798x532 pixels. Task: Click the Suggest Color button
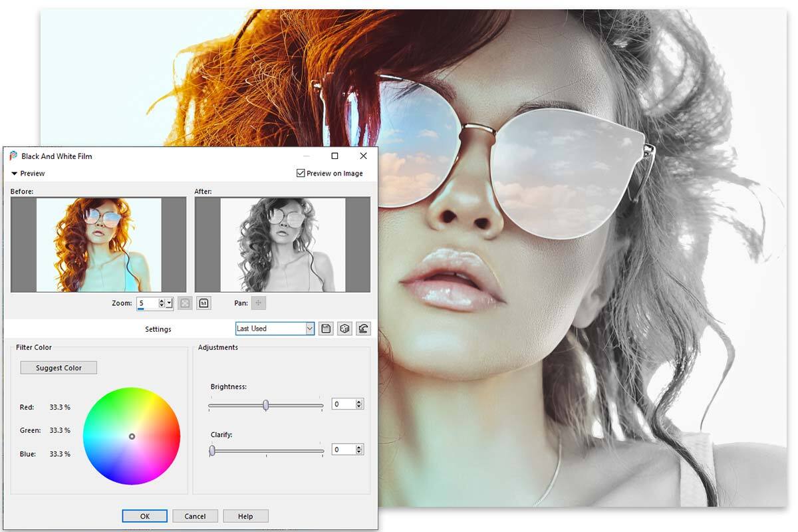click(x=58, y=367)
